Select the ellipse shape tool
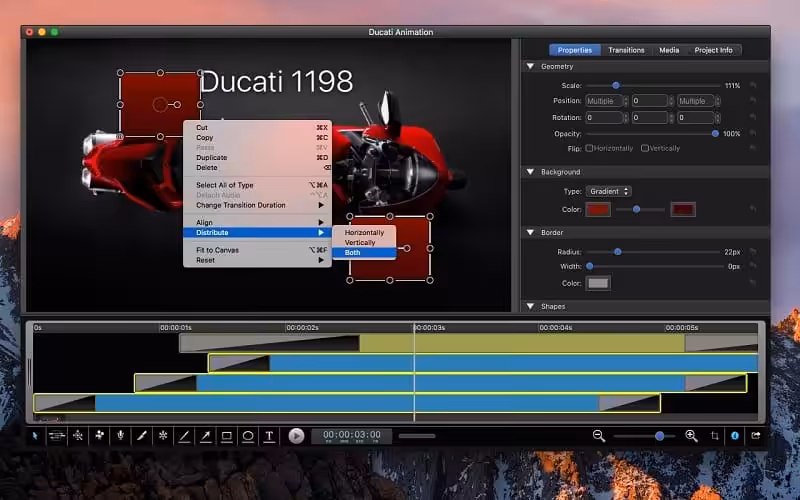The image size is (800, 500). pos(248,436)
